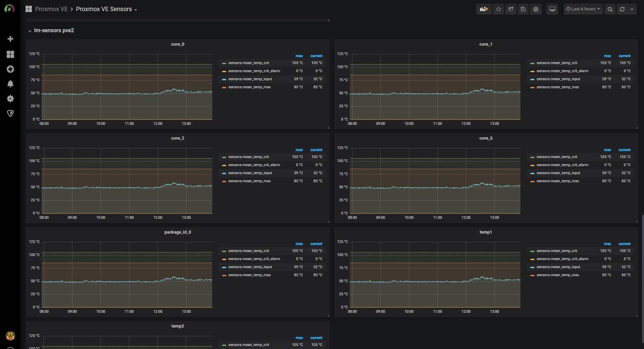Click the dashboards squares icon beside breadcrumb
Viewport: 644px width, 349px height.
(x=29, y=9)
